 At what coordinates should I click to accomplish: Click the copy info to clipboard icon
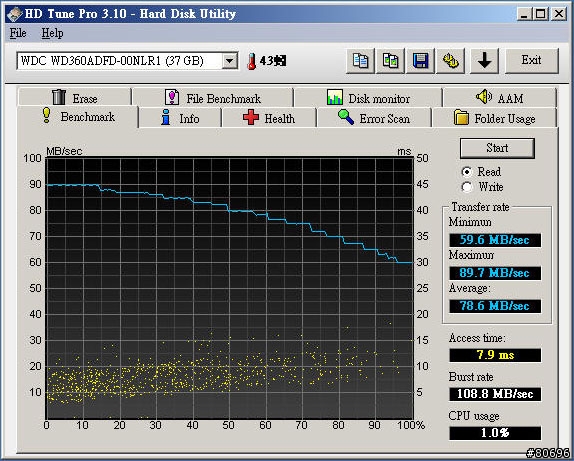click(x=360, y=61)
